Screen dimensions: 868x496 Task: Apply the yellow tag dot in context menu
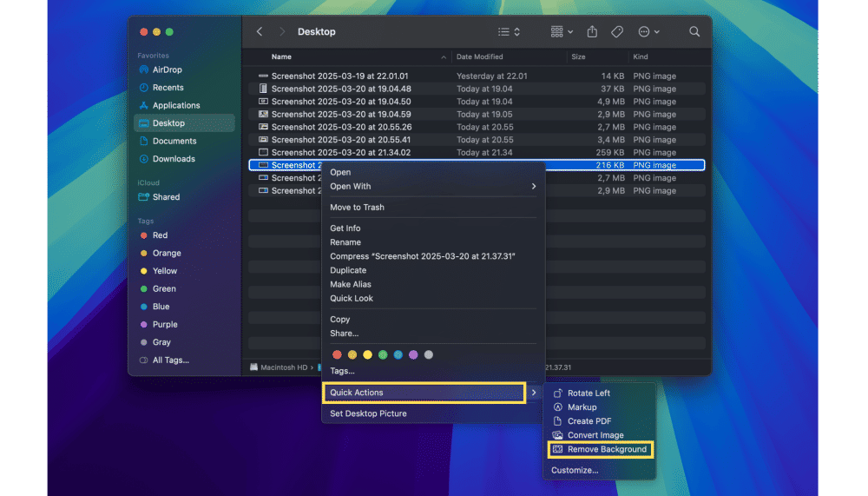(367, 354)
